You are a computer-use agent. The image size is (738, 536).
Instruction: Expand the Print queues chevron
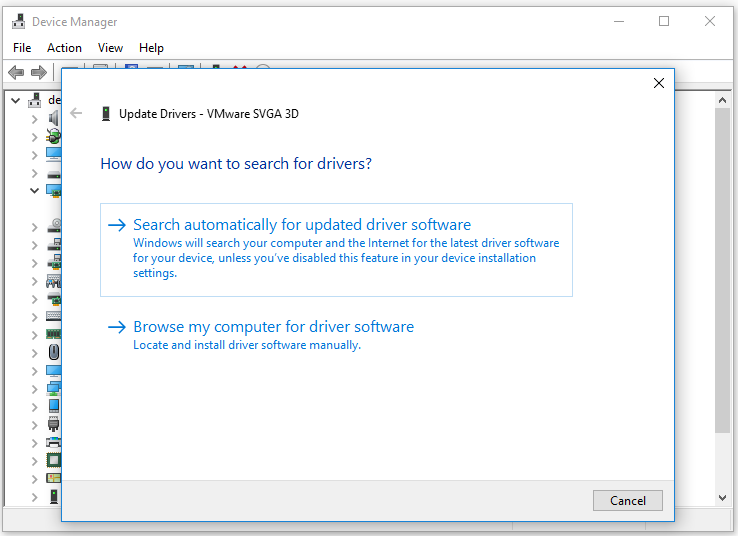[34, 443]
